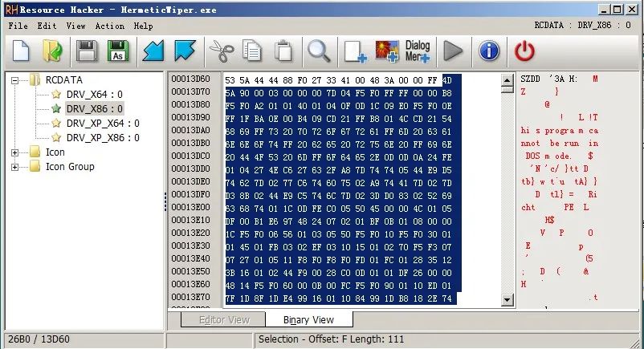Image resolution: width=644 pixels, height=349 pixels.
Task: Click the Save icon in toolbar
Action: (86, 51)
